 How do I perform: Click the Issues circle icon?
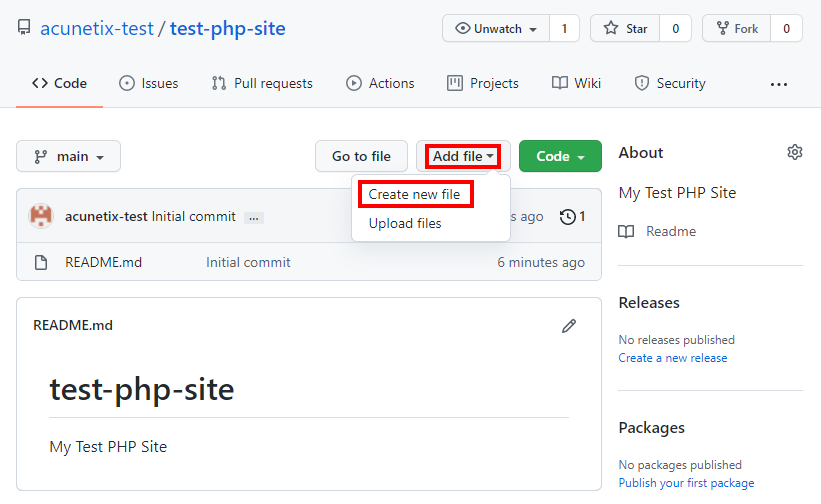coord(127,83)
